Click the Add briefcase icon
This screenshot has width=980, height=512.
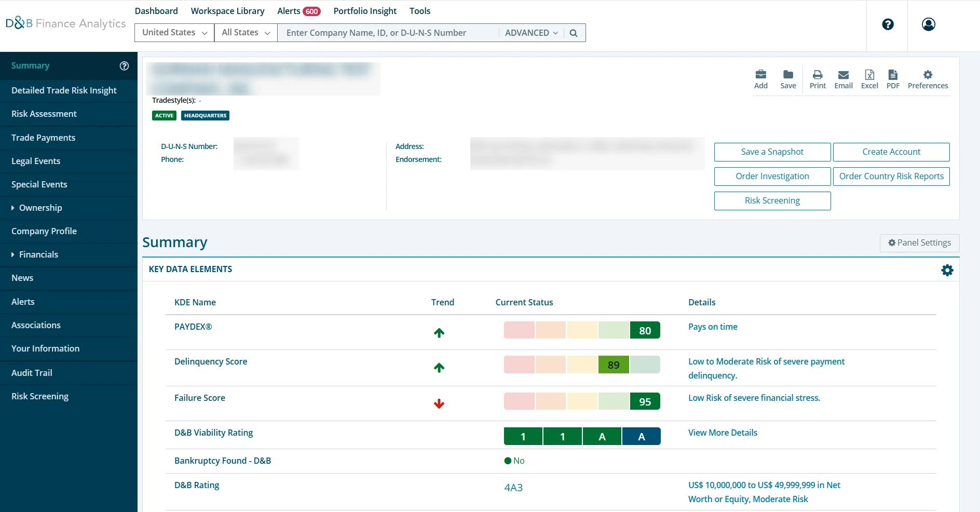tap(760, 75)
